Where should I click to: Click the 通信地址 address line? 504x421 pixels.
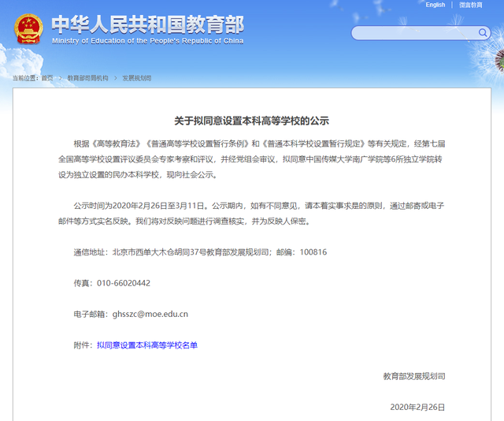coord(200,252)
